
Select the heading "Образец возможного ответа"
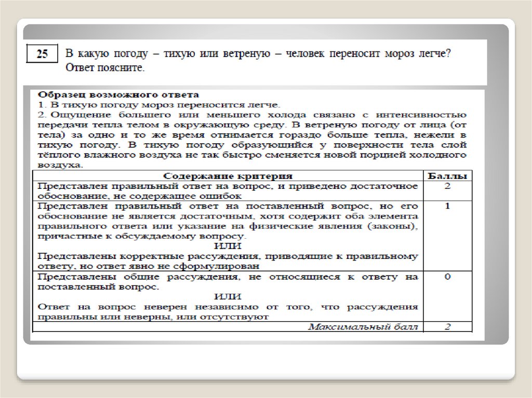(x=117, y=95)
